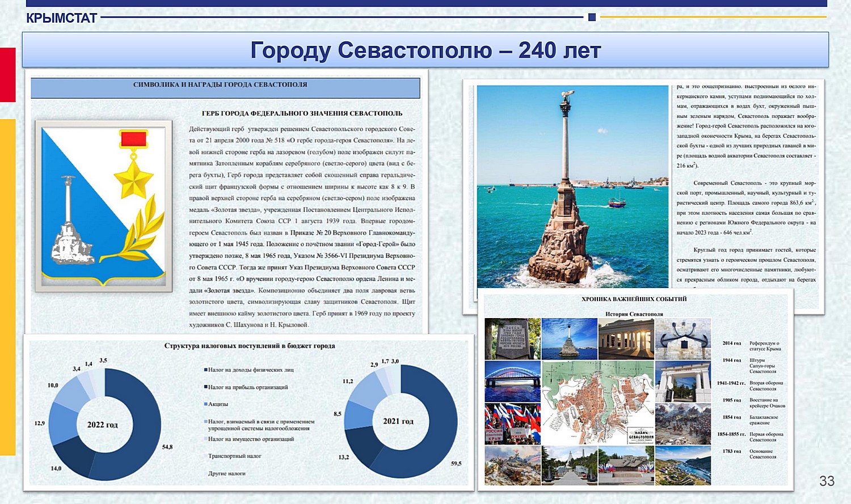Image resolution: width=851 pixels, height=504 pixels.
Task: Click the '59,5' data label
Action: 456,463
